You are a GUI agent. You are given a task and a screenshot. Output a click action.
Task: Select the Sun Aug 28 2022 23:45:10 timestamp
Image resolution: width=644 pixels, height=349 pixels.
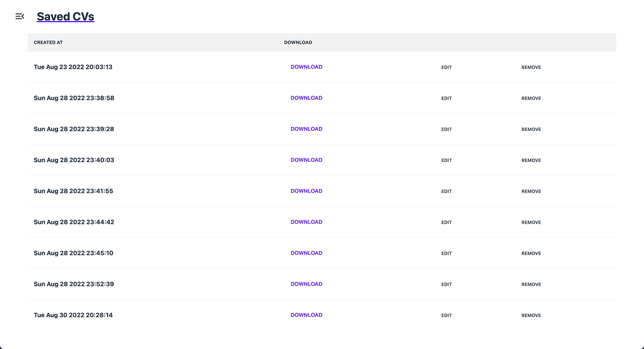pyautogui.click(x=73, y=253)
